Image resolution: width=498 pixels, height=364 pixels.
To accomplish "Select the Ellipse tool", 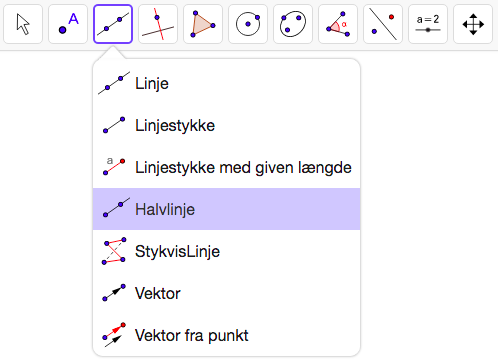I will [x=293, y=24].
